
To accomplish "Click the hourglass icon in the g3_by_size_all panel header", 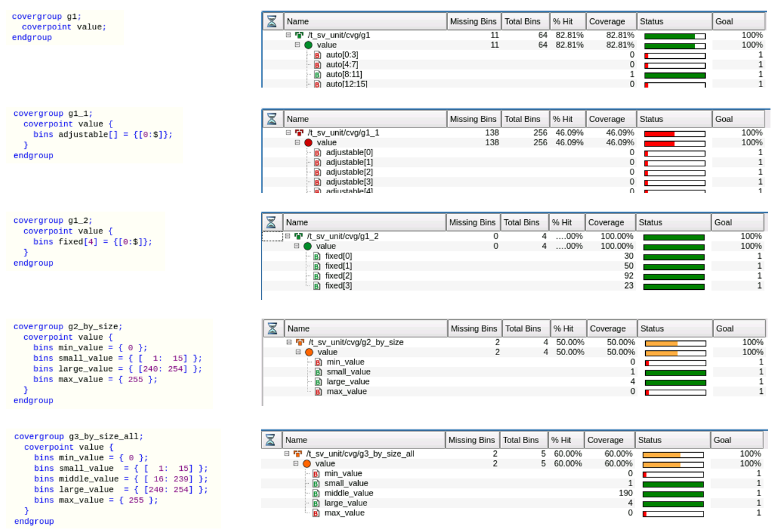I will tap(271, 440).
